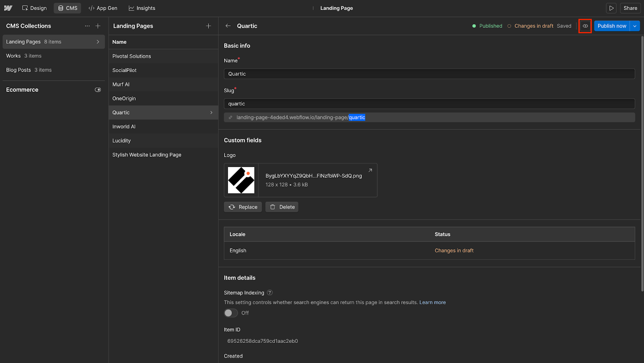Click the right panel scrollbar
The height and width of the screenshot is (363, 644).
(x=642, y=163)
